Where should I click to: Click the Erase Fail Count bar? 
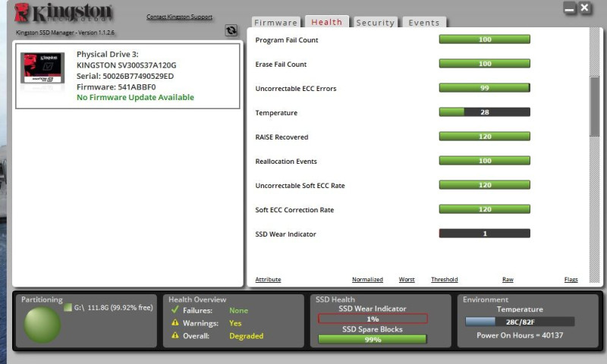tap(485, 64)
